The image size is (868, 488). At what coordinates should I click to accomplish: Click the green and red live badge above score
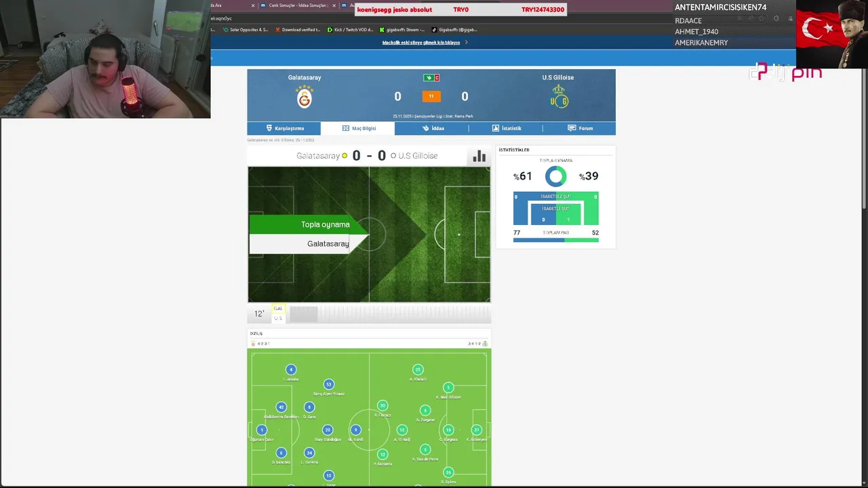tap(431, 78)
